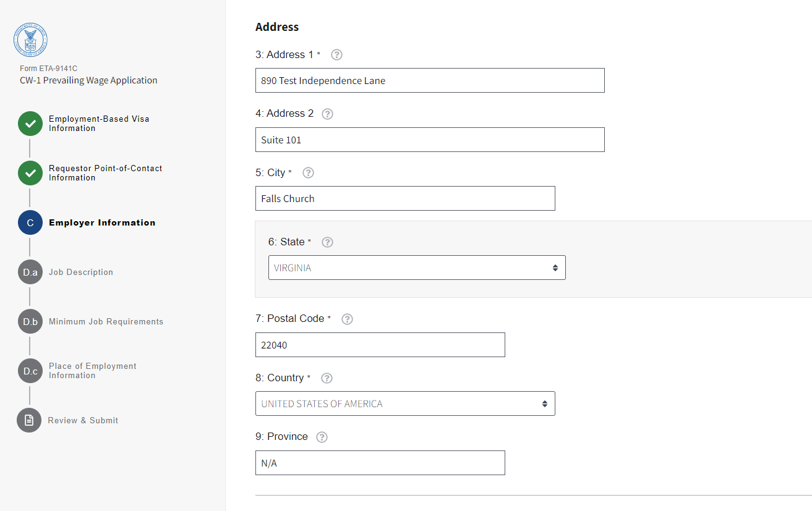Open the Province help question mark icon
This screenshot has height=511, width=812.
point(322,437)
